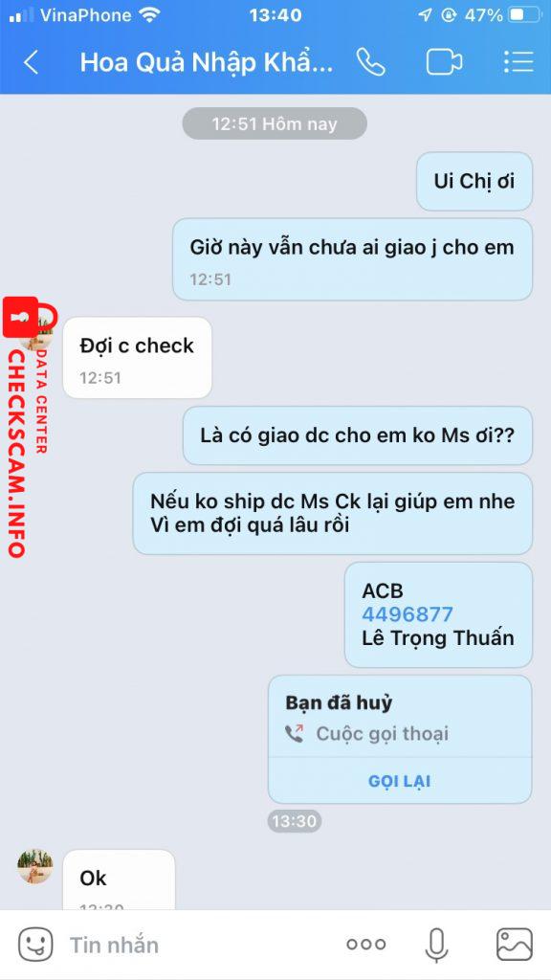The image size is (551, 980).
Task: Tap the contact avatar beside Ok message
Action: tap(35, 866)
